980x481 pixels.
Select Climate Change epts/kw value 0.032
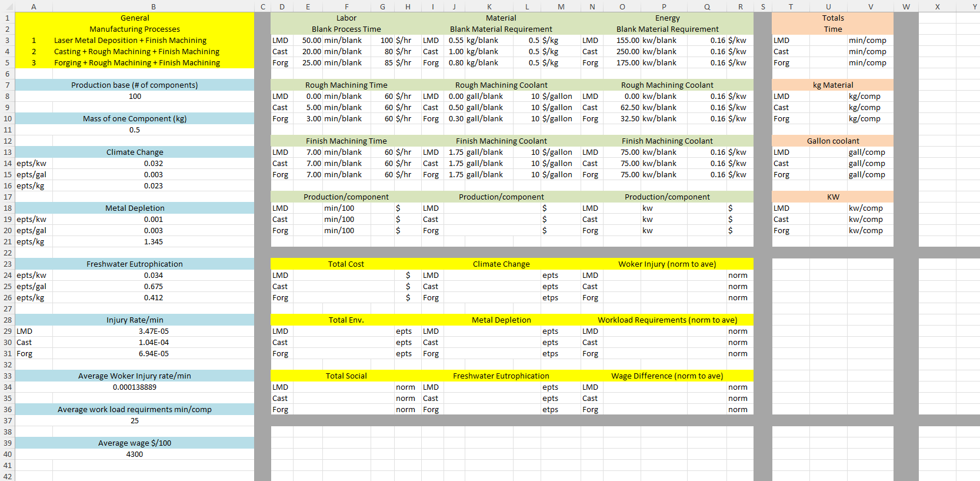[x=154, y=163]
